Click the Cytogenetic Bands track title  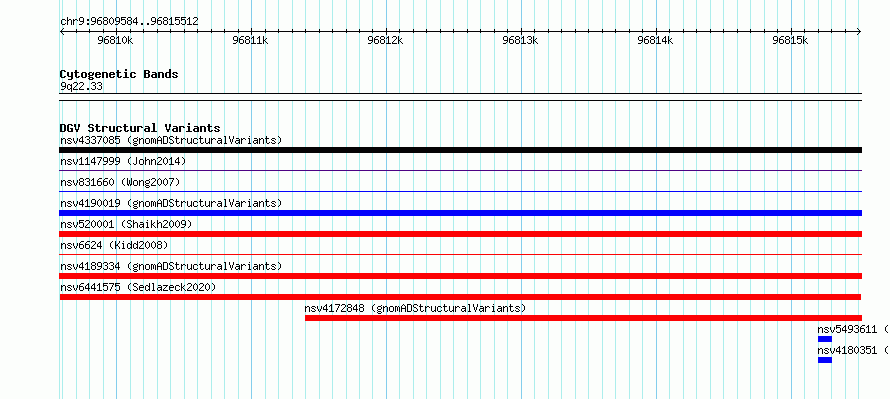(119, 74)
